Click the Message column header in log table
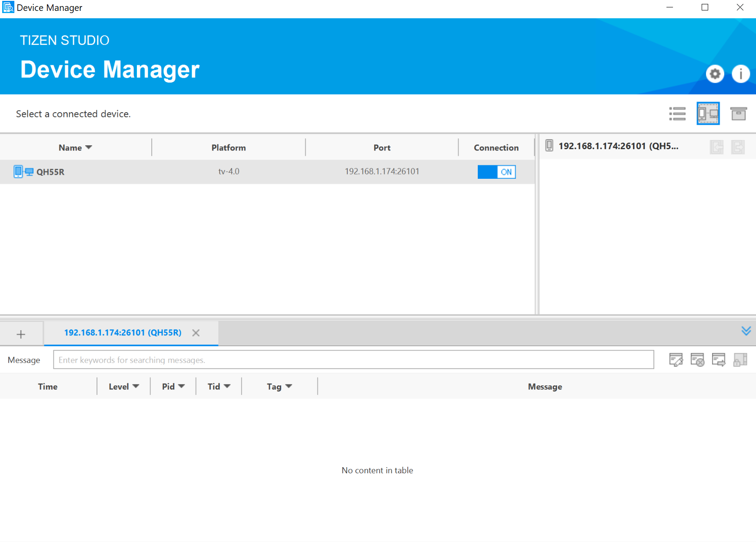756x542 pixels. [545, 386]
